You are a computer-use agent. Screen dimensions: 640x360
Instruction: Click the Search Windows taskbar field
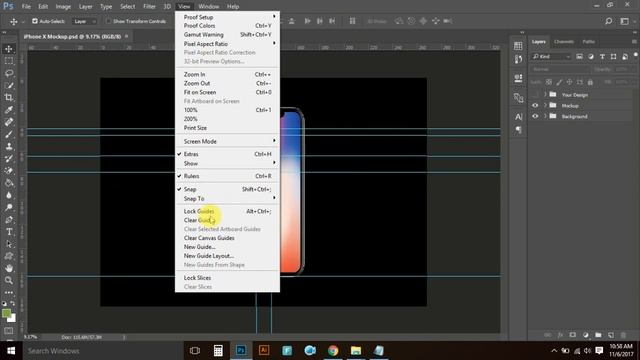[x=102, y=351]
